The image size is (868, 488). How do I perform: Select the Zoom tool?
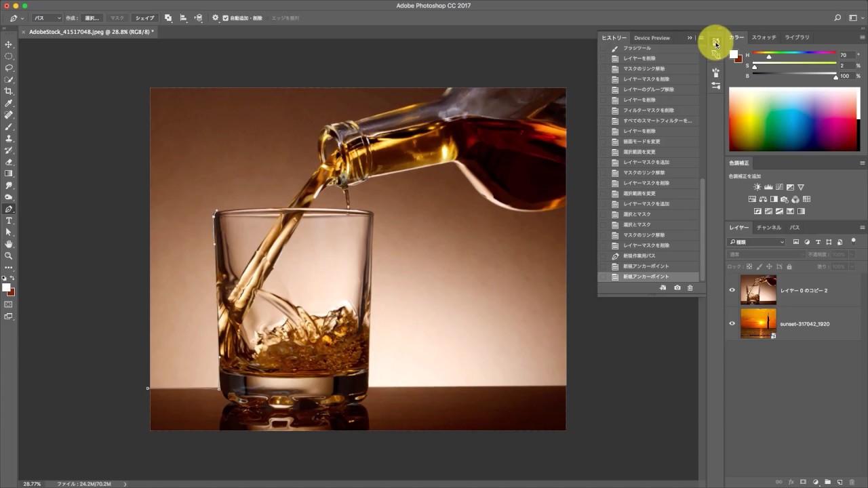(9, 256)
